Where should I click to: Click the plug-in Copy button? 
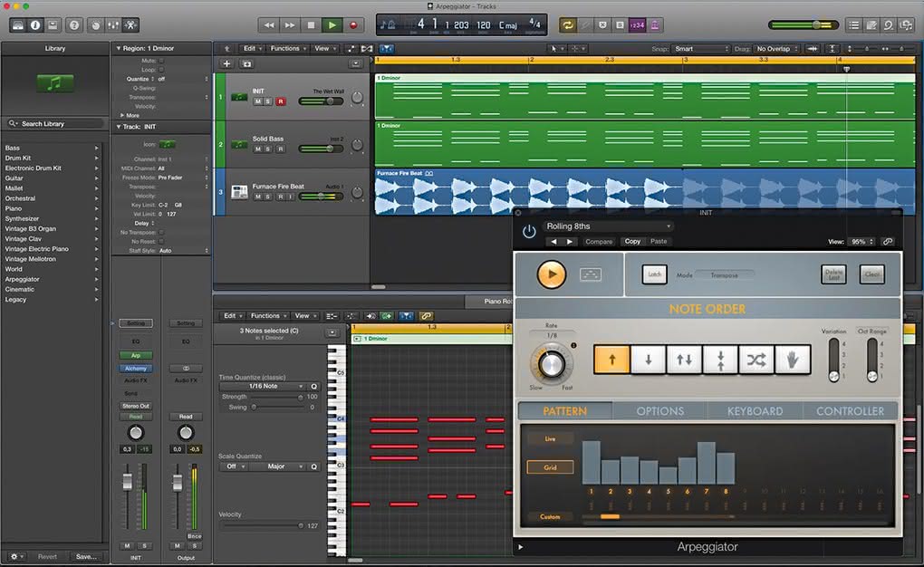(x=632, y=242)
